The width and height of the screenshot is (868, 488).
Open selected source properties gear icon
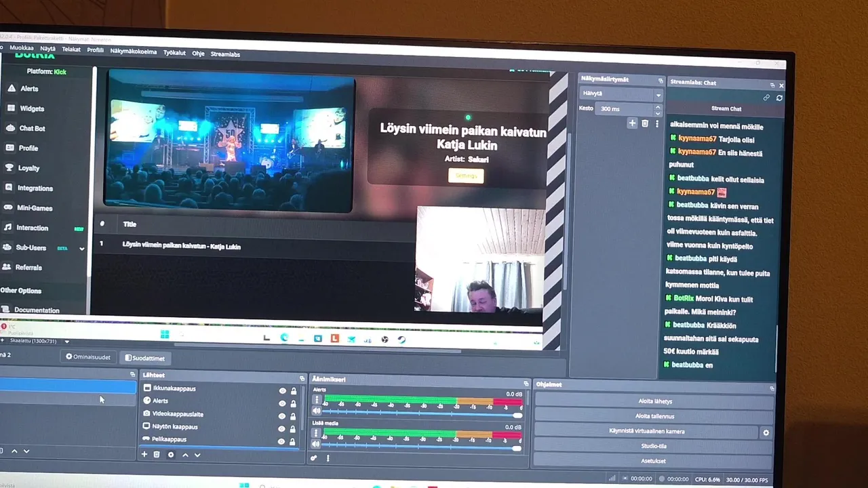tap(171, 455)
